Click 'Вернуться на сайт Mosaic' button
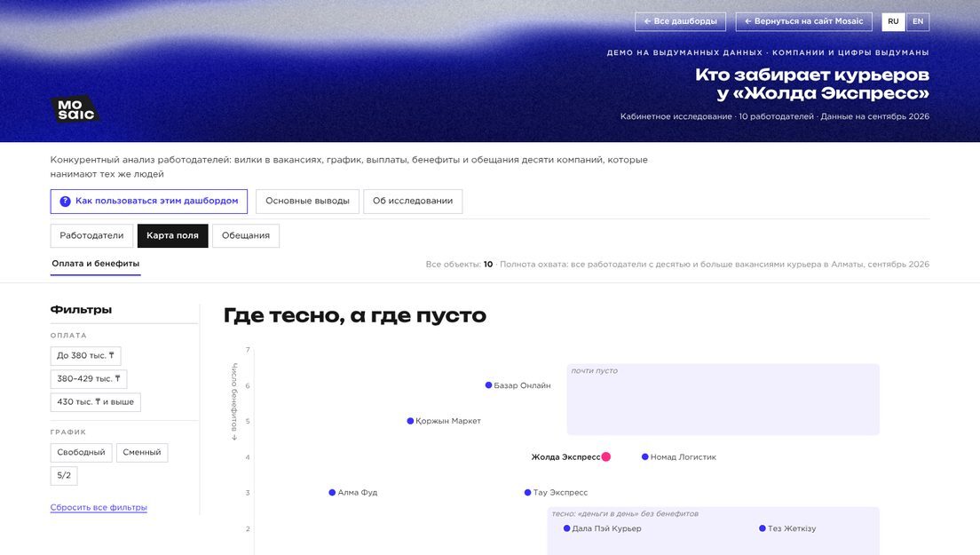The image size is (980, 555). click(803, 21)
